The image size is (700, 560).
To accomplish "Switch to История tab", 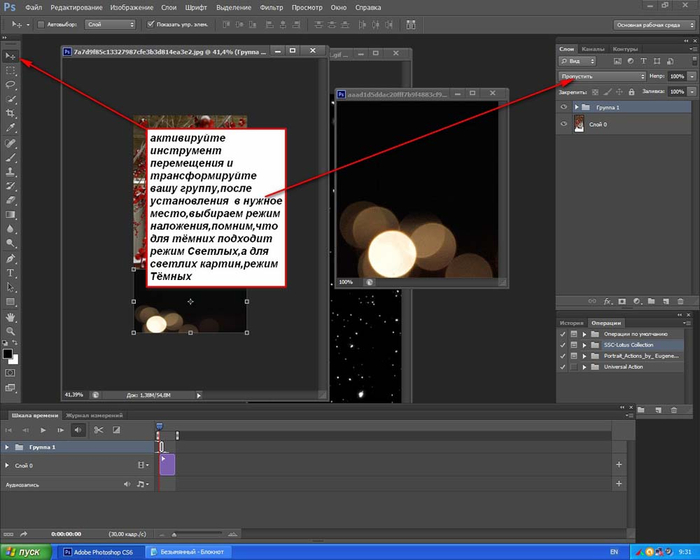I will click(x=571, y=323).
